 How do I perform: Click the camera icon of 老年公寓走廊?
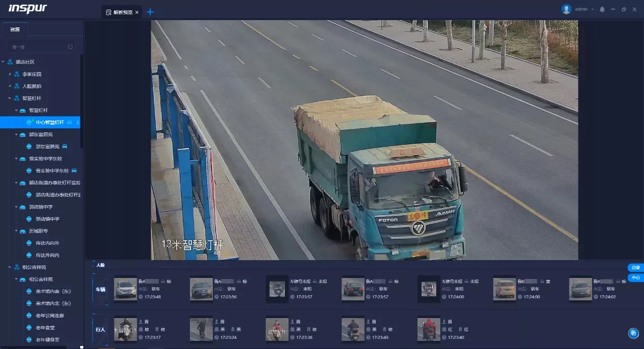(x=29, y=316)
